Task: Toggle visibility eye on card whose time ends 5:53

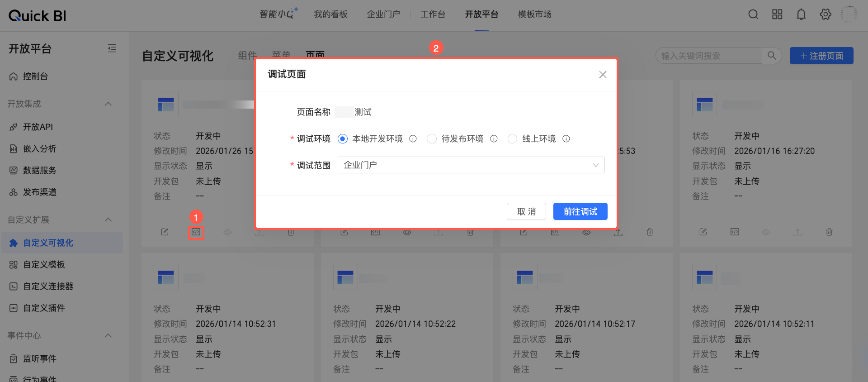Action: (586, 232)
